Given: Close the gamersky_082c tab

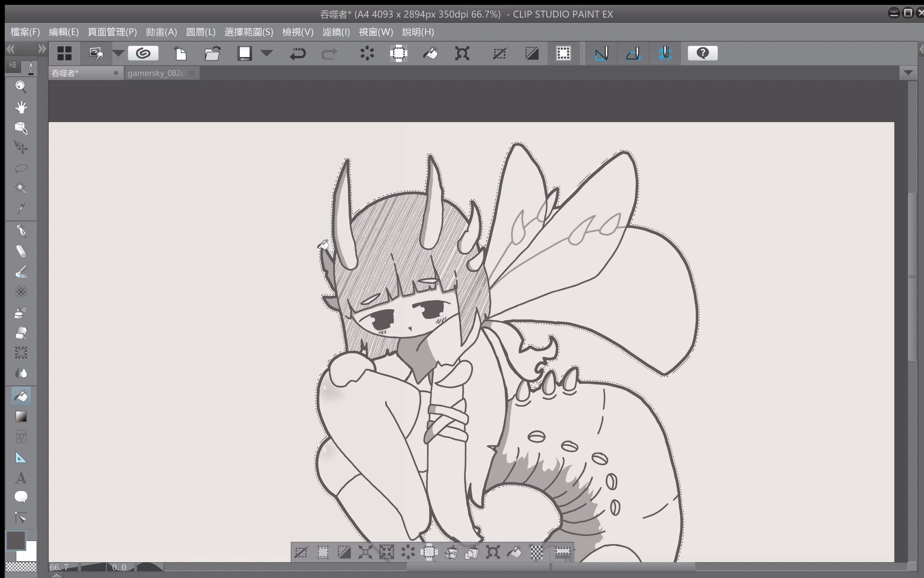Looking at the screenshot, I should pyautogui.click(x=192, y=73).
